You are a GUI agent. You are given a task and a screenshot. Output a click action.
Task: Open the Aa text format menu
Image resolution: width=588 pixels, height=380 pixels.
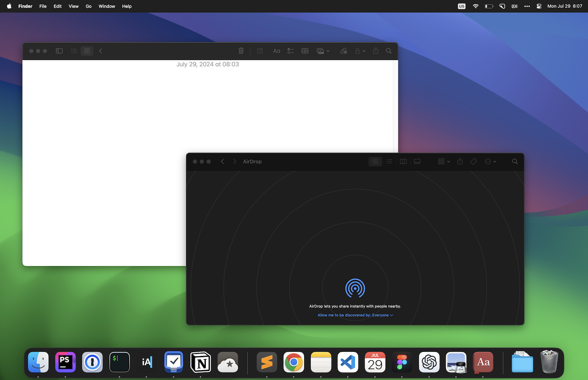(x=276, y=51)
